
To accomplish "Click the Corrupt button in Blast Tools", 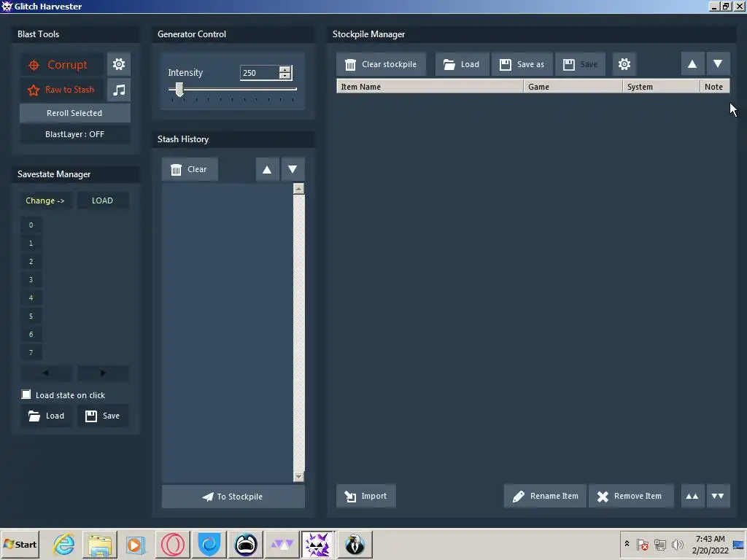I will click(x=61, y=65).
